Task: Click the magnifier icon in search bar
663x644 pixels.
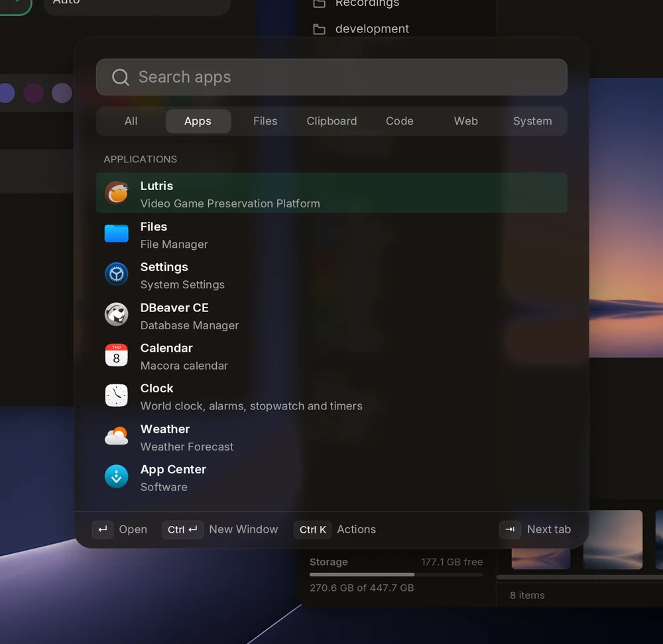Action: [x=121, y=78]
